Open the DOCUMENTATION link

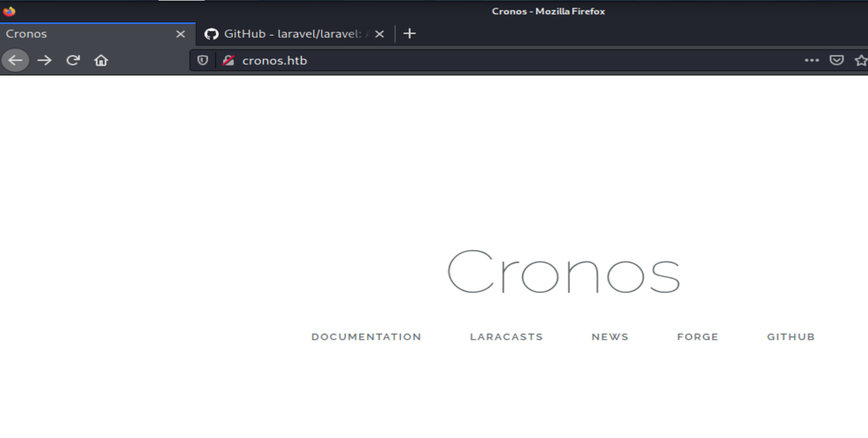click(x=366, y=337)
